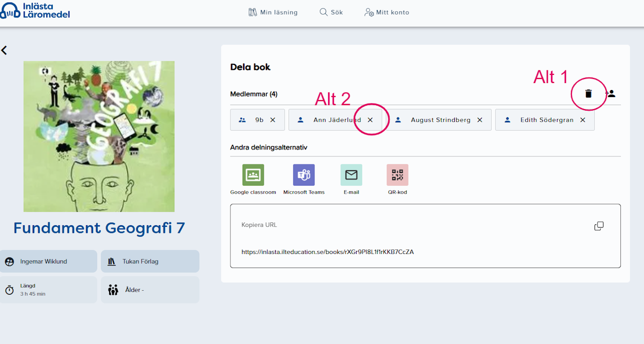Click the Kopiera URL label
This screenshot has height=344, width=644.
tap(259, 225)
